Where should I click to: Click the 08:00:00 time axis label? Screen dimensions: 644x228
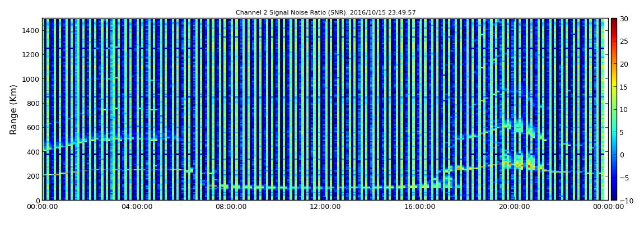231,207
